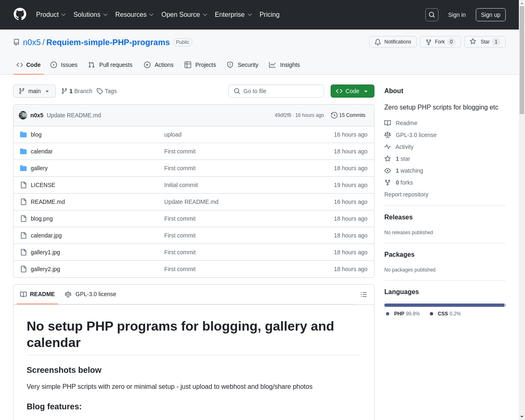Open the n0x5 owner link

click(32, 42)
